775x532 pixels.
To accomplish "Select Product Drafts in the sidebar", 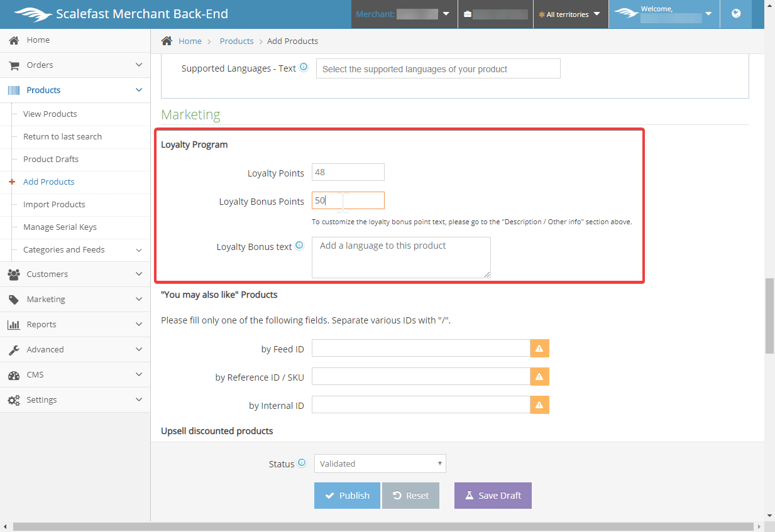I will (x=51, y=160).
